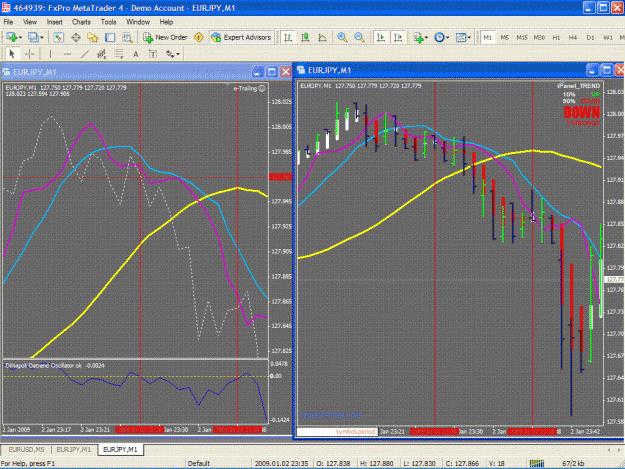Expand the New Chart dropdown arrow
The width and height of the screenshot is (625, 469).
(x=20, y=38)
